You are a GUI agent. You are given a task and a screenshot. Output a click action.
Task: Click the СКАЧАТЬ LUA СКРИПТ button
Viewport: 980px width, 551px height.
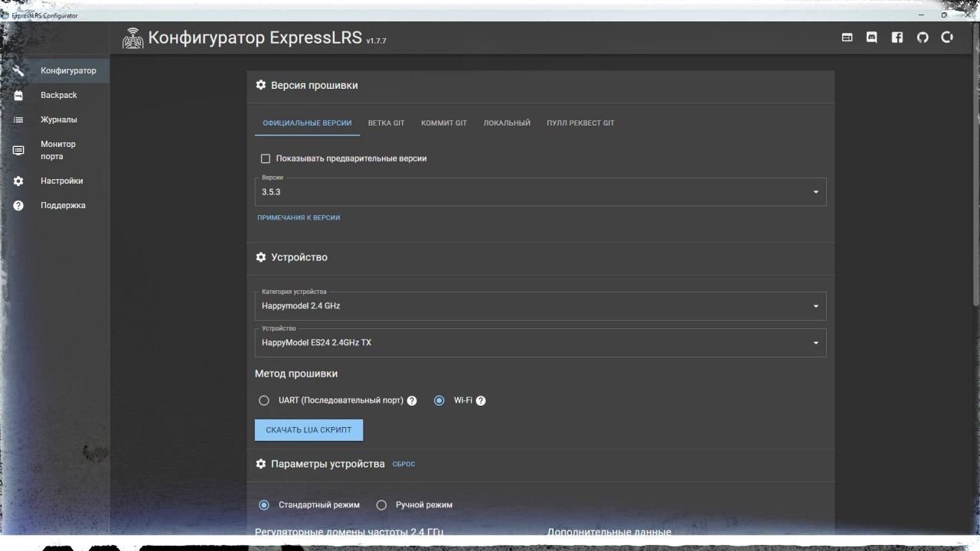tap(309, 430)
